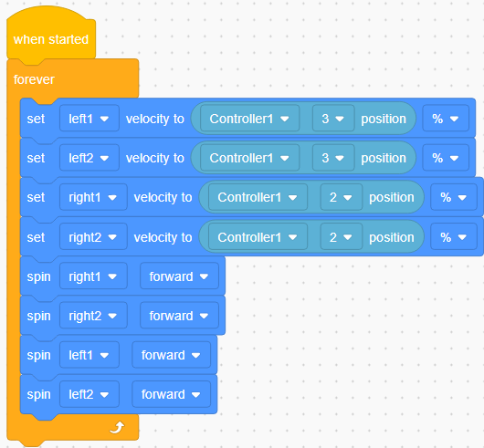Open the left2 motor dropdown in second set block
The image size is (484, 448).
(89, 158)
